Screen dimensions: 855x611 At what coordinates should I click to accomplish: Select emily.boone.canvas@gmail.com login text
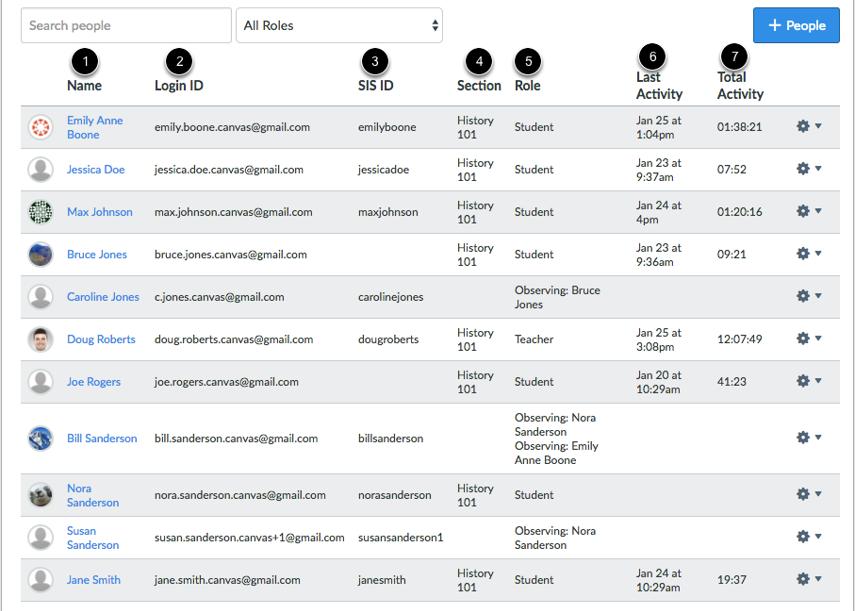(232, 127)
